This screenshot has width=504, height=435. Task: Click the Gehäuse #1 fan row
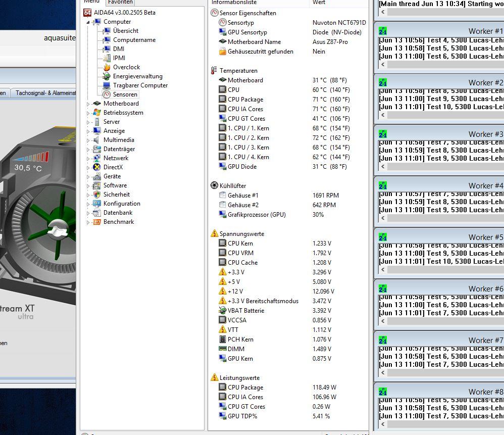(x=289, y=195)
